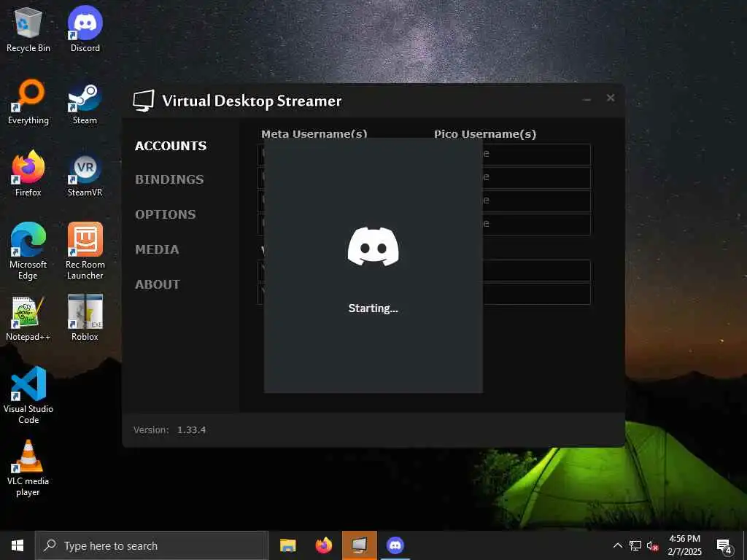Viewport: 747px width, 560px height.
Task: Select the Virtual Desktop Streamer taskbar button
Action: [x=359, y=545]
